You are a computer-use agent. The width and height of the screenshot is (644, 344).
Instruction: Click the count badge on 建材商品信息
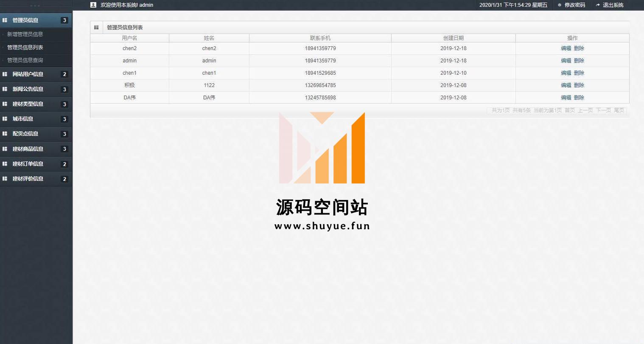pos(64,149)
